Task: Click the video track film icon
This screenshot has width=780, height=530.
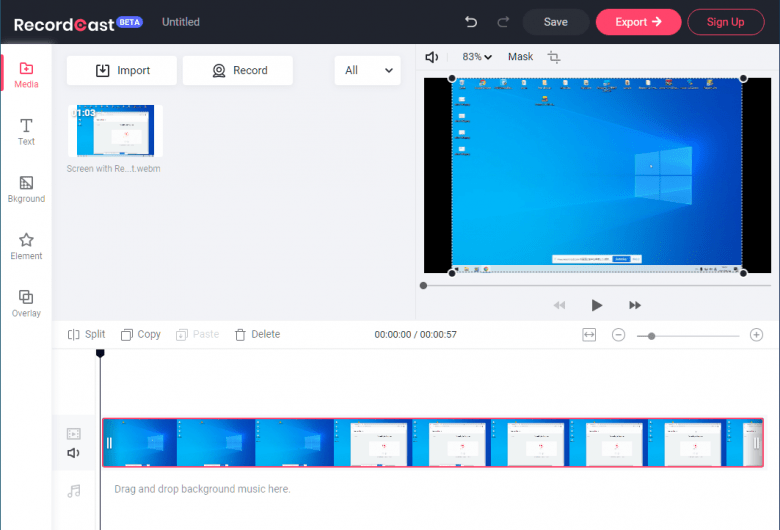Action: (74, 434)
